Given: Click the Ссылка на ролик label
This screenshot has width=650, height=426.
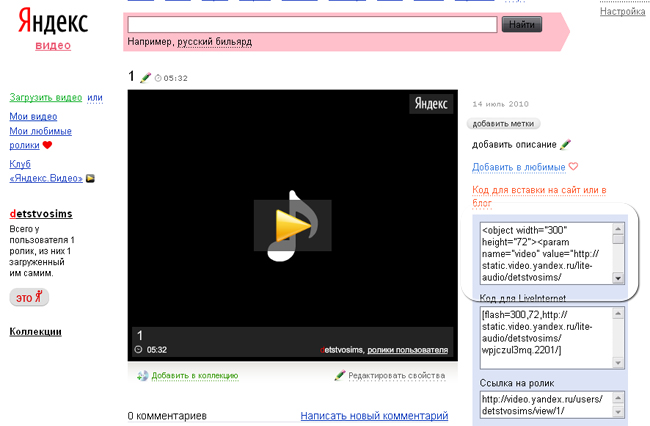Looking at the screenshot, I should (517, 383).
